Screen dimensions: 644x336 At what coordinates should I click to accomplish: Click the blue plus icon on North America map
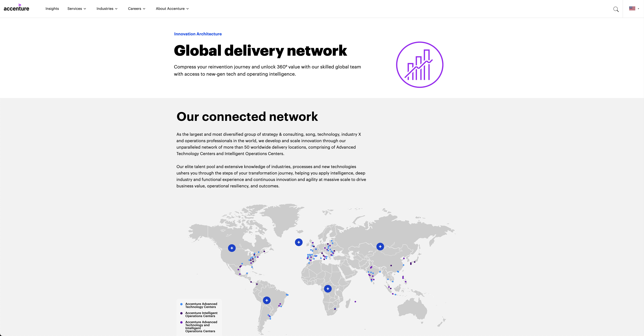click(x=232, y=248)
